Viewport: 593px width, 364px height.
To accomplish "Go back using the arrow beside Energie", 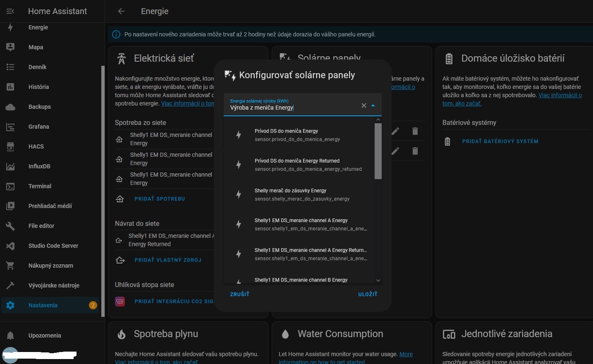I will point(121,11).
